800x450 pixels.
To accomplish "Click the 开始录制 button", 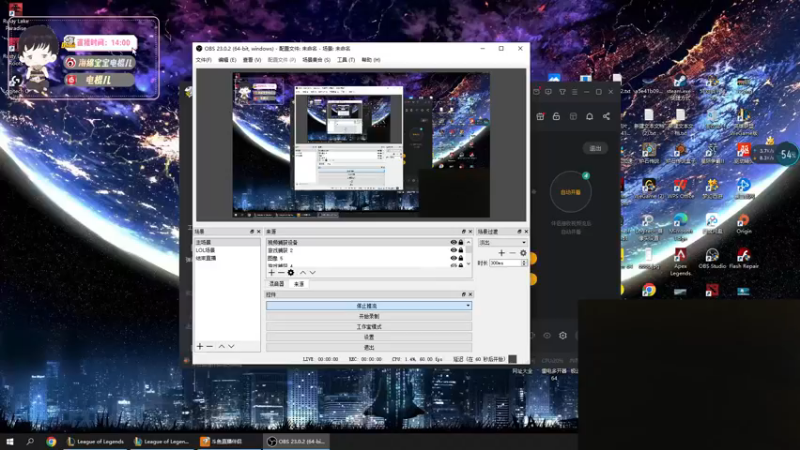I will pos(369,316).
